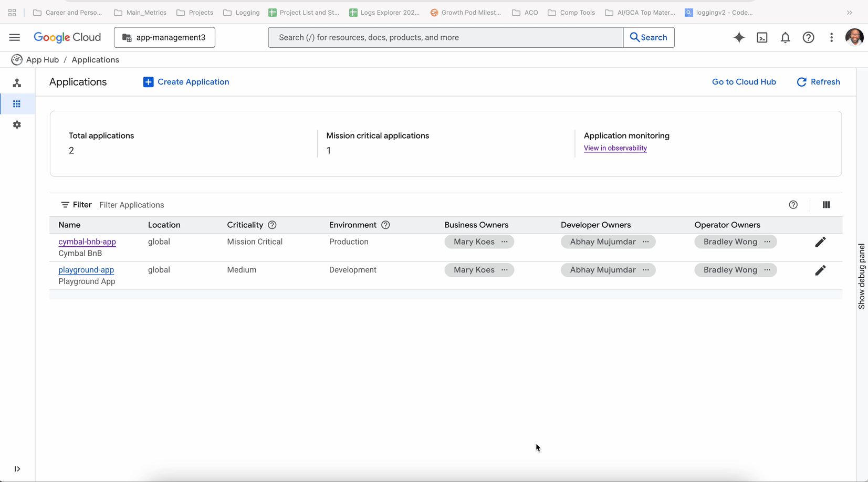Viewport: 868px width, 482px height.
Task: Open the cymbal-bnb-app application link
Action: click(x=87, y=242)
